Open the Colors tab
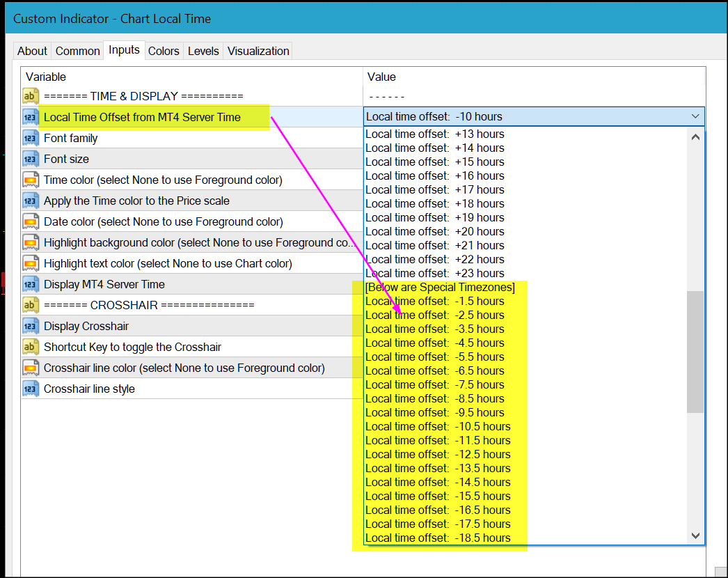 click(164, 51)
